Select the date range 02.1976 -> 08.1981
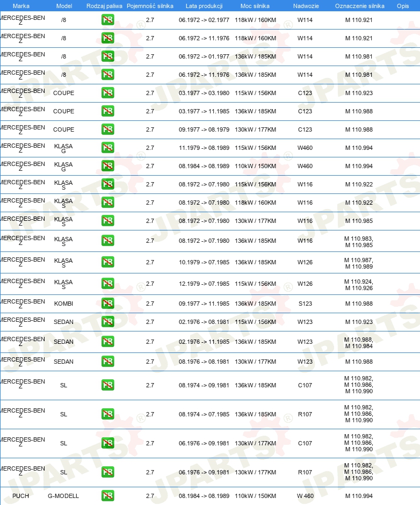The width and height of the screenshot is (420, 505). [x=204, y=322]
